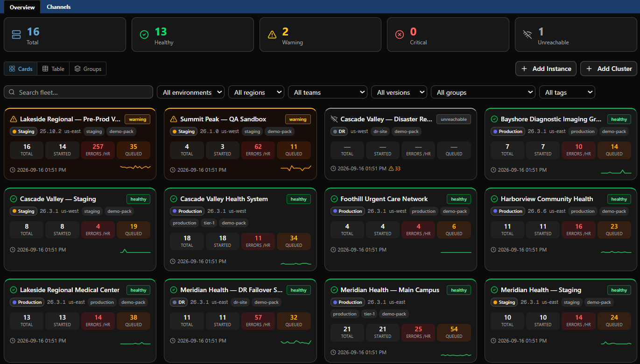Click the Healthy check circle icon
Image resolution: width=640 pixels, height=364 pixels.
pyautogui.click(x=144, y=35)
